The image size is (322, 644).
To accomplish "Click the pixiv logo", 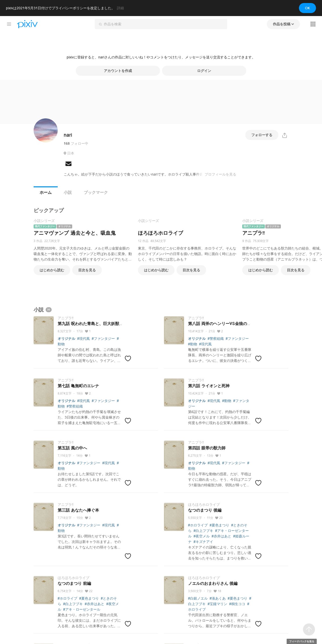I will [x=27, y=24].
